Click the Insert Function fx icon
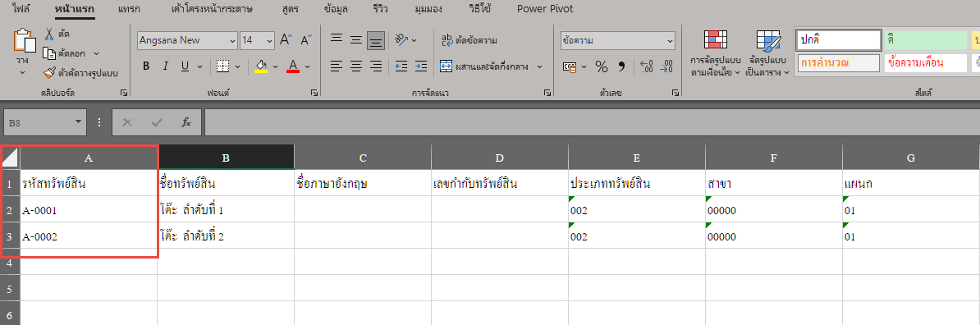The image size is (980, 325). (186, 122)
